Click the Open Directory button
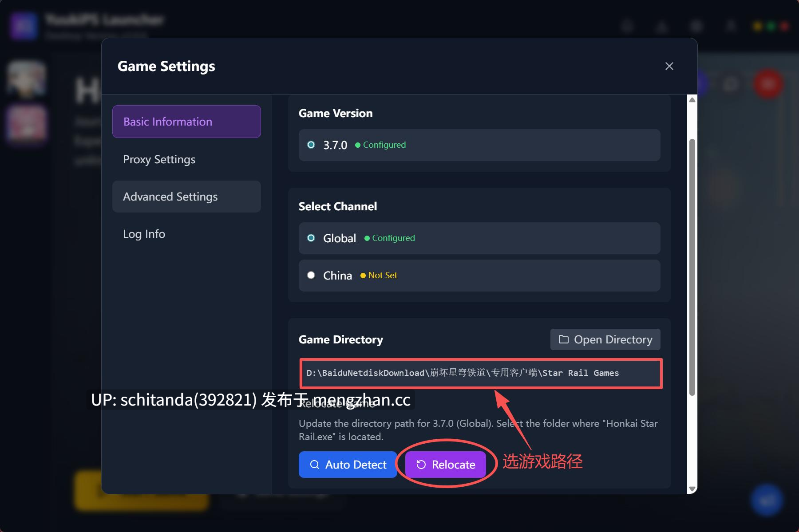This screenshot has height=532, width=799. tap(605, 339)
